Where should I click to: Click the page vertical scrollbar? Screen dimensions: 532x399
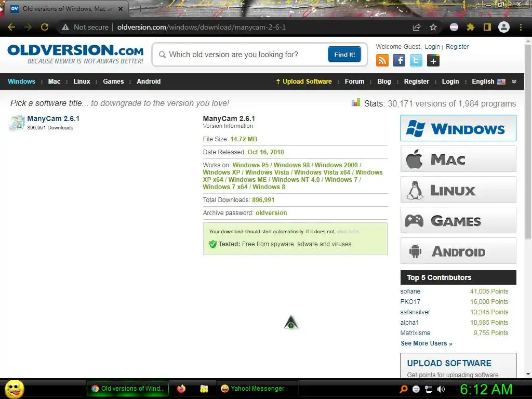pos(528,141)
